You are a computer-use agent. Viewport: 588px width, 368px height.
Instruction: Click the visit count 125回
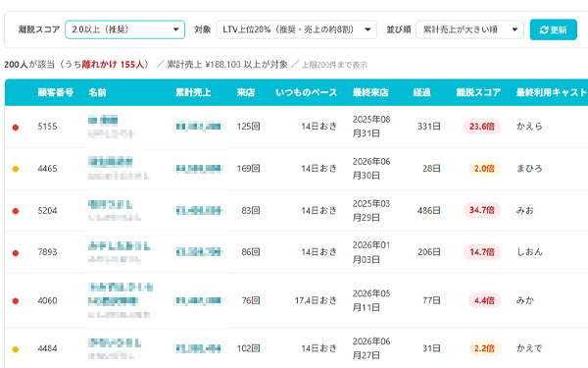tap(248, 127)
